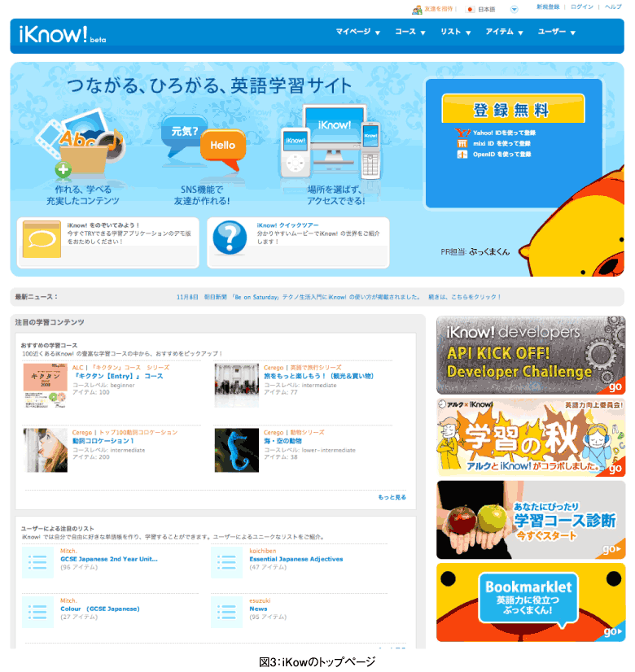Screen dimensions: 635x672
Task: Click the content folder Abc icon
Action: tap(80, 143)
